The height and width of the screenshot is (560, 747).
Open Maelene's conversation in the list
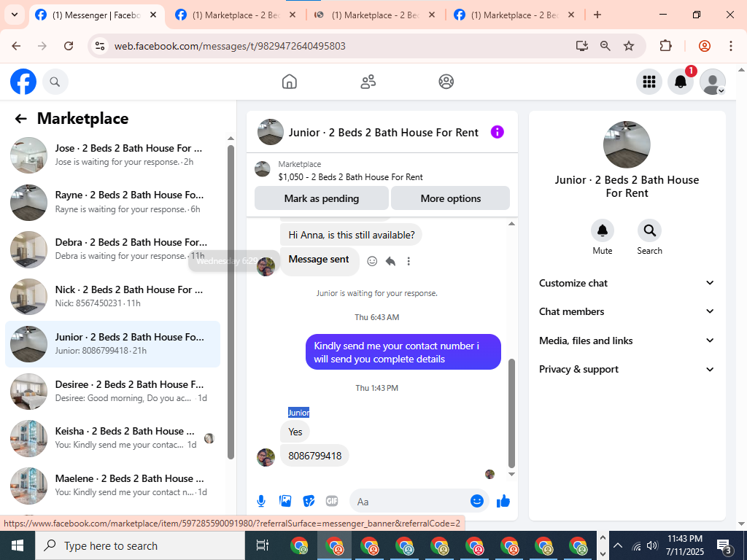113,485
